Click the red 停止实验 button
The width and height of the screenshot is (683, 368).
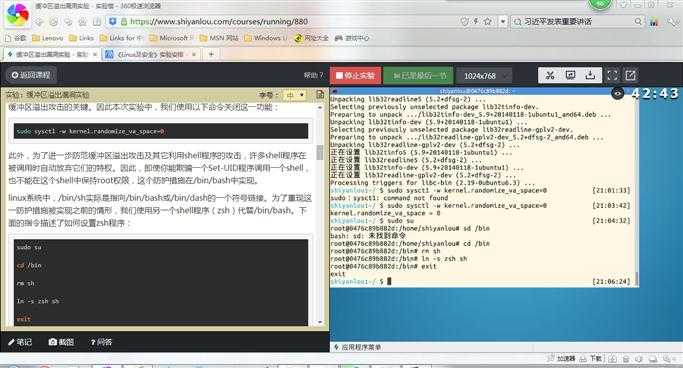[x=355, y=75]
